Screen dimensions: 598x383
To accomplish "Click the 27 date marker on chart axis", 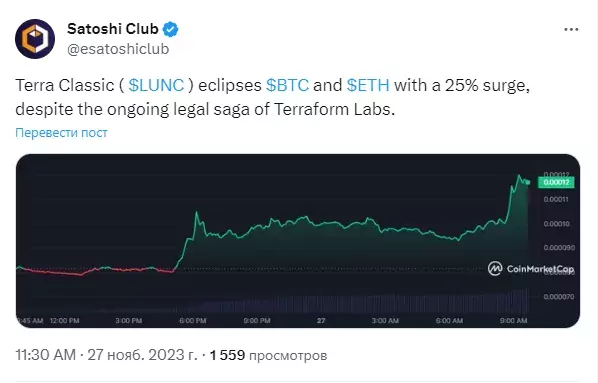I will [321, 320].
